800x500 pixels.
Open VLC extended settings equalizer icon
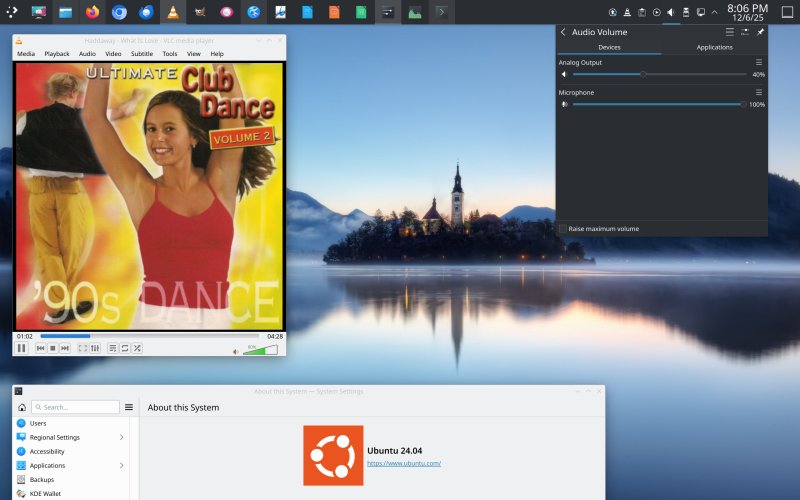[x=95, y=348]
